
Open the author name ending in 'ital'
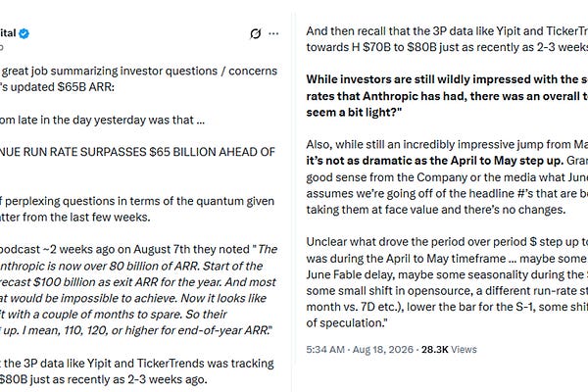point(8,33)
